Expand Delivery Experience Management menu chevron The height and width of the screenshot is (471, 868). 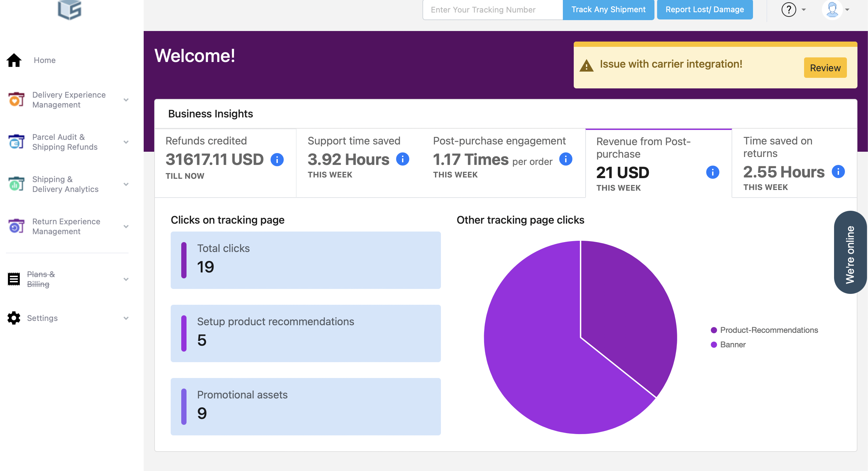pos(126,100)
